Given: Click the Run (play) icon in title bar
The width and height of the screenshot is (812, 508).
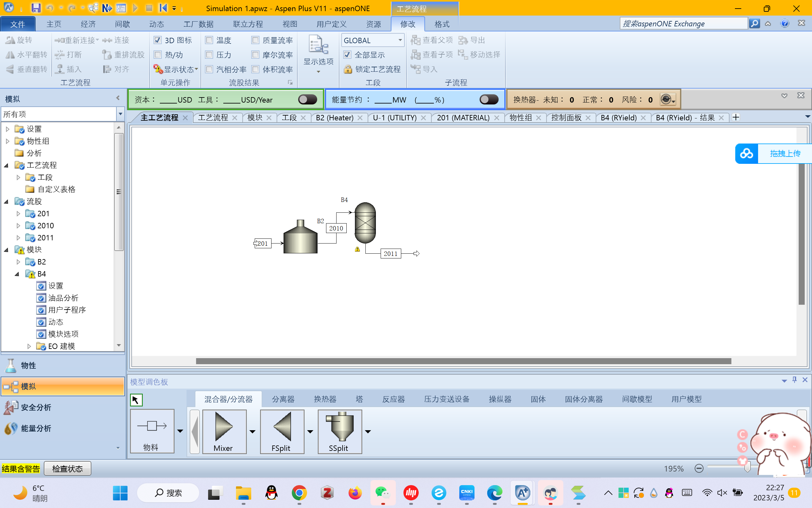Looking at the screenshot, I should pos(135,8).
